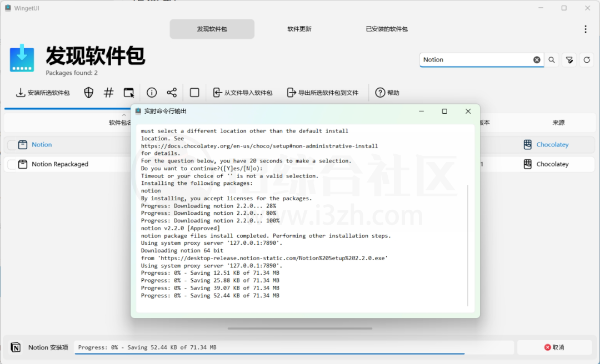The width and height of the screenshot is (600, 364).
Task: Sort by the 来源 column header
Action: [x=558, y=123]
